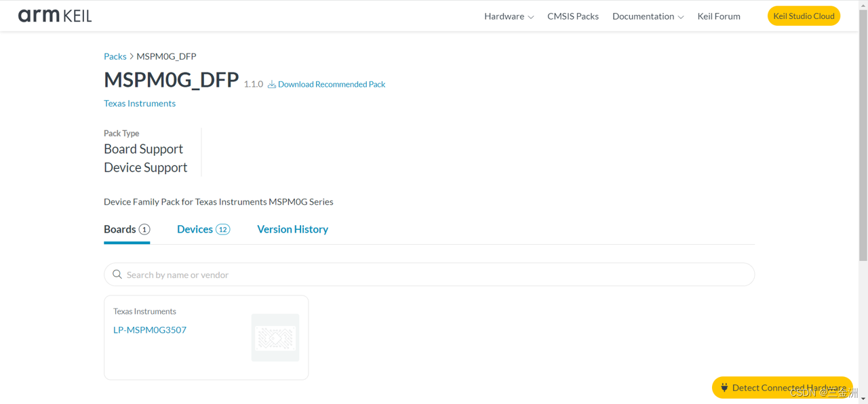
Task: Open the Version History tab
Action: 293,229
